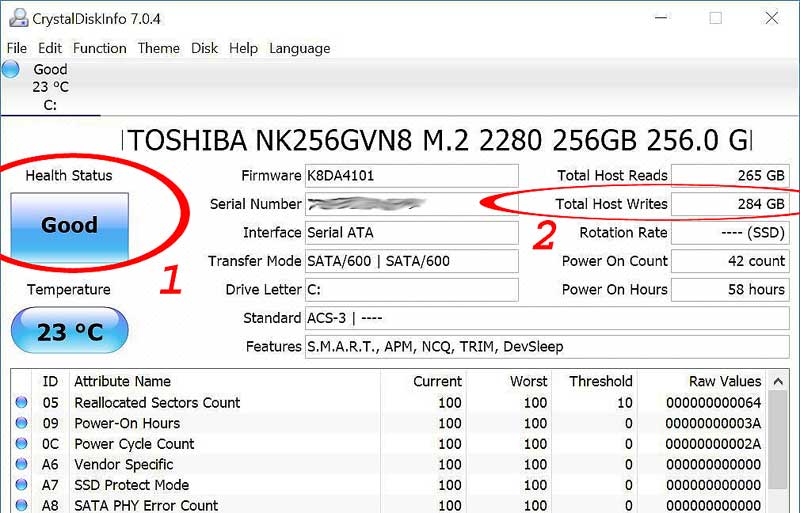Click status dot for Reallocated Sectors Count
This screenshot has width=800, height=513.
tap(21, 402)
